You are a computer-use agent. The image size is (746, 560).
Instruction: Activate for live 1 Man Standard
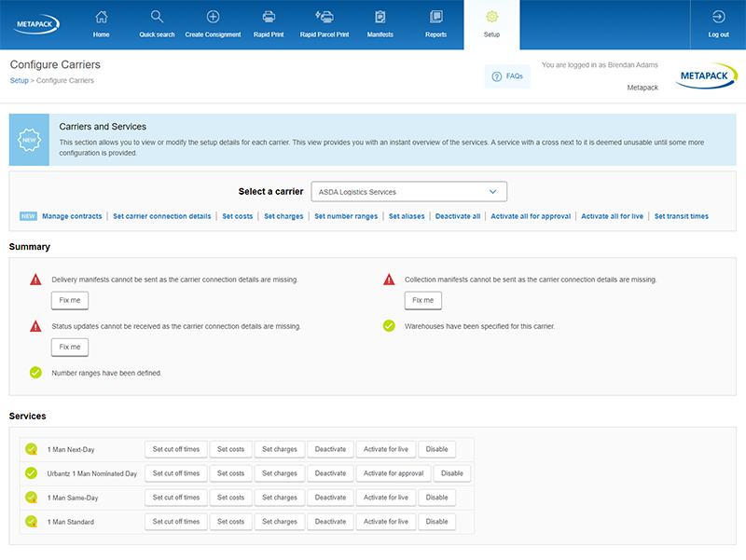pos(386,522)
